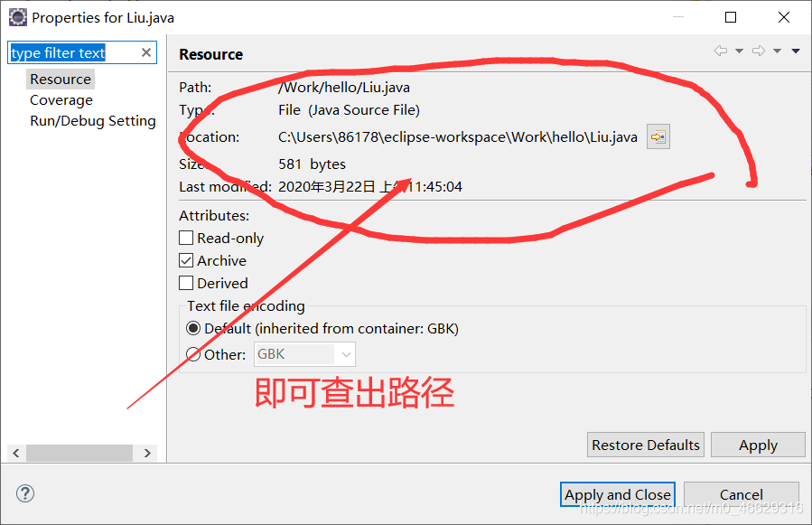Click the Eclipse icon in title bar
This screenshot has height=525, width=812.
tap(17, 17)
